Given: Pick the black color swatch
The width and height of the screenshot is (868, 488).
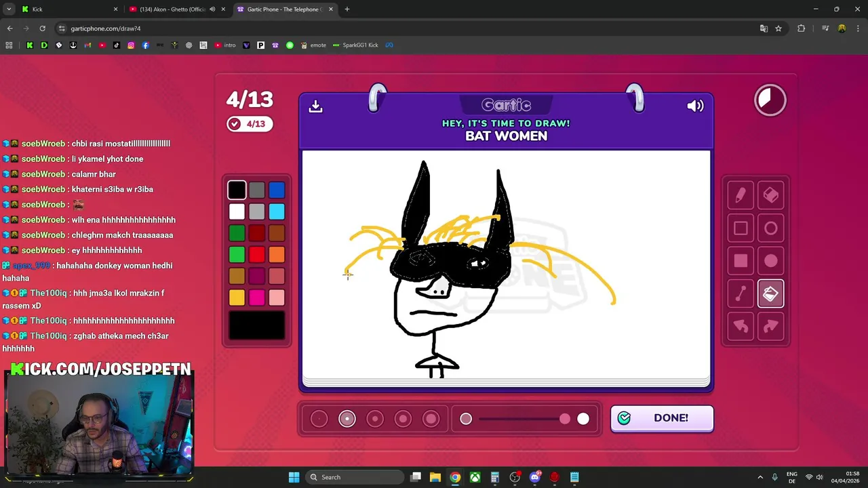Looking at the screenshot, I should click(237, 190).
